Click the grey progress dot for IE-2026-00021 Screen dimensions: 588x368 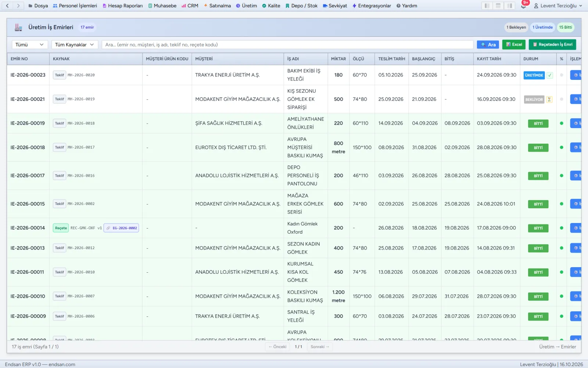point(562,99)
